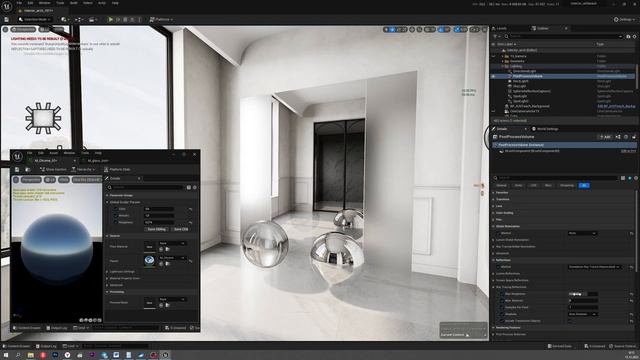This screenshot has width=640, height=360.
Task: Open the Outliner settings gear
Action: (x=634, y=36)
